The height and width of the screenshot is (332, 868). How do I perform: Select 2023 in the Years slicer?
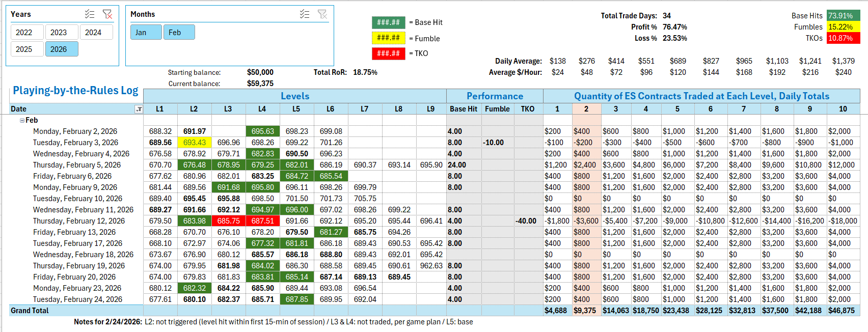point(59,32)
